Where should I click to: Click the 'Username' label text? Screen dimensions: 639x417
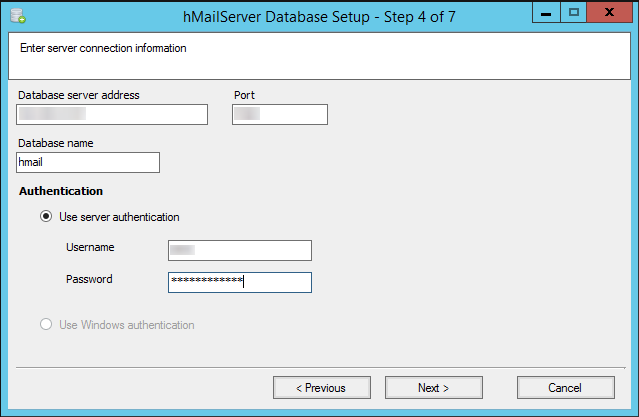tap(90, 247)
